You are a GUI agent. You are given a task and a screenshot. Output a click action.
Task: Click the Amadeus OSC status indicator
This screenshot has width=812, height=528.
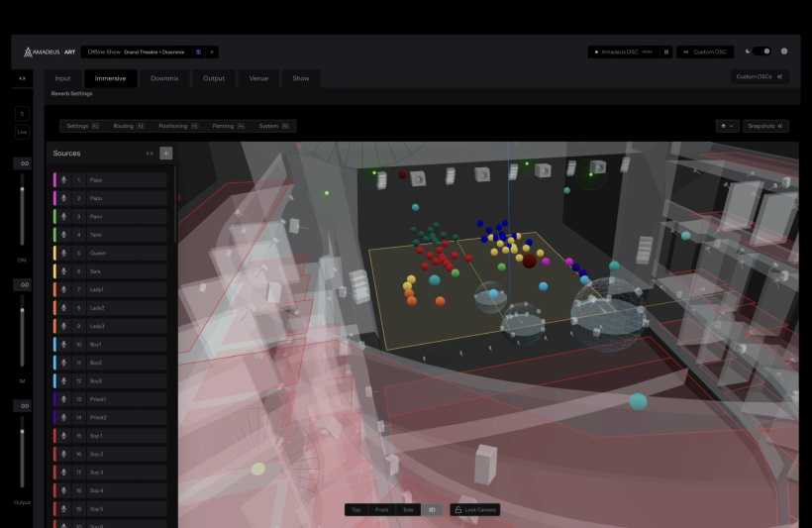596,52
